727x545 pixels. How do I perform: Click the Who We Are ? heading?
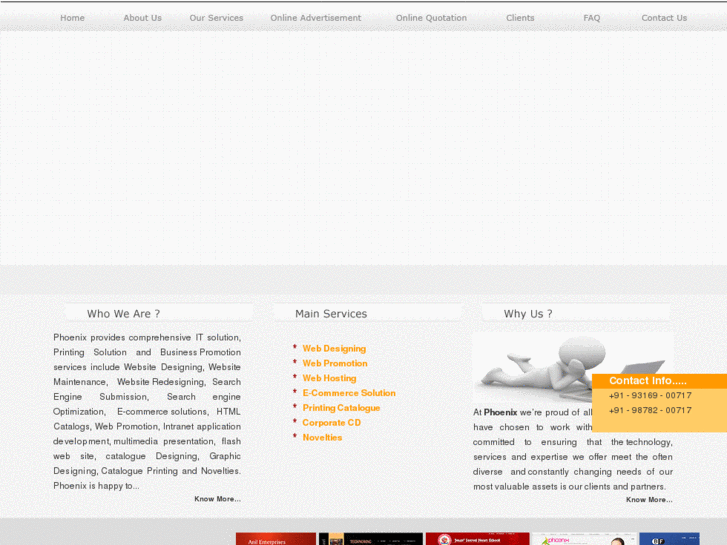(123, 314)
